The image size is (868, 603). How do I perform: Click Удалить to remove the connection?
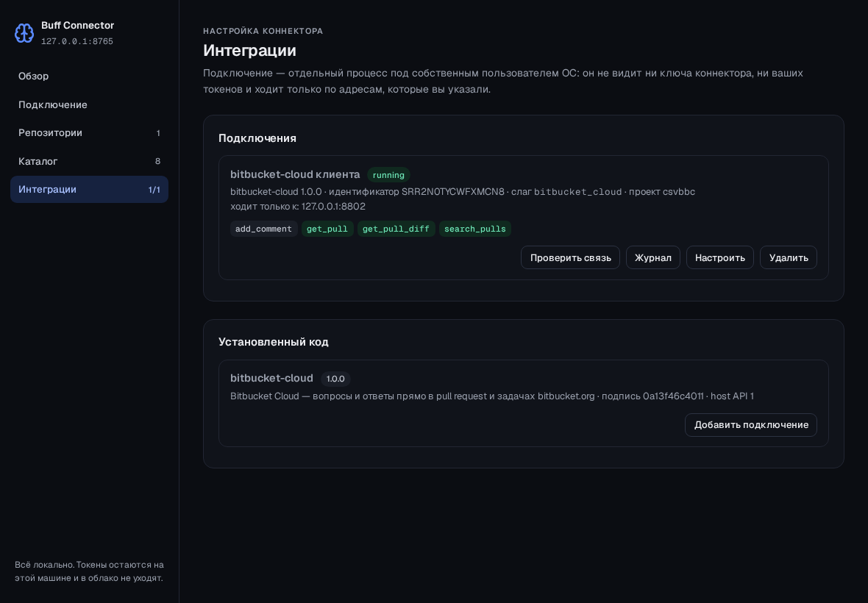(789, 258)
